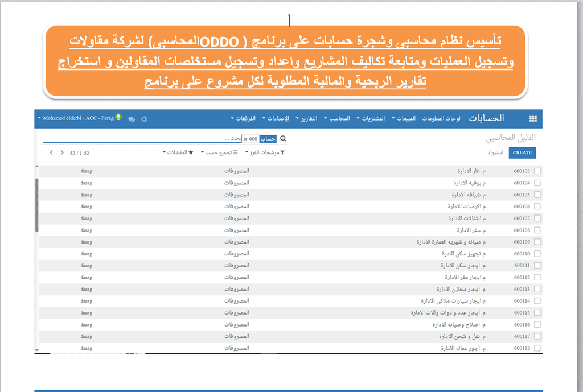Tick checkbox for account 600103

pyautogui.click(x=537, y=171)
